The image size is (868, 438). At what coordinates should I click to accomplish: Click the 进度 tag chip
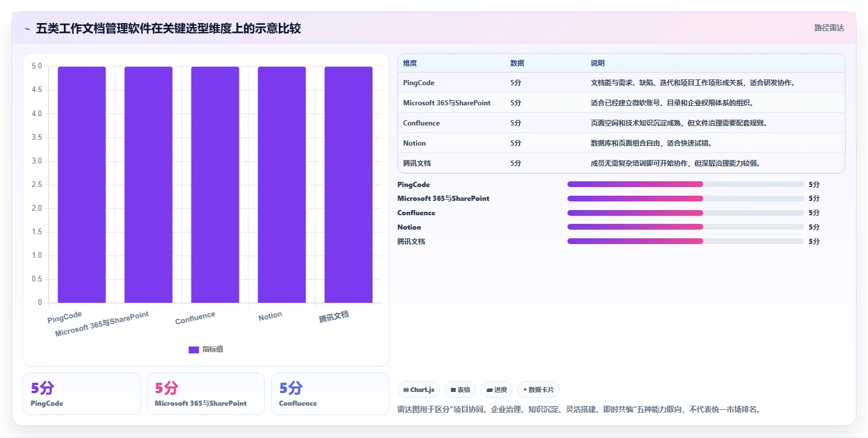(x=496, y=390)
